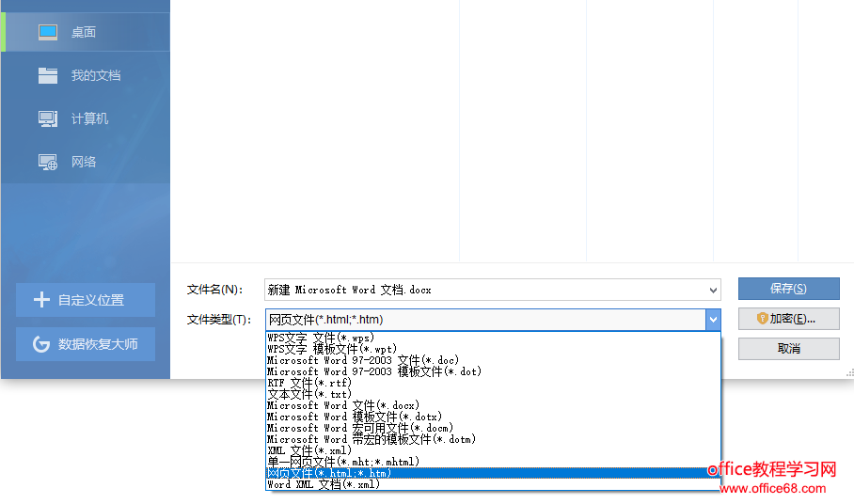Image resolution: width=854 pixels, height=504 pixels.
Task: Open 网络 location in sidebar
Action: pos(86,162)
